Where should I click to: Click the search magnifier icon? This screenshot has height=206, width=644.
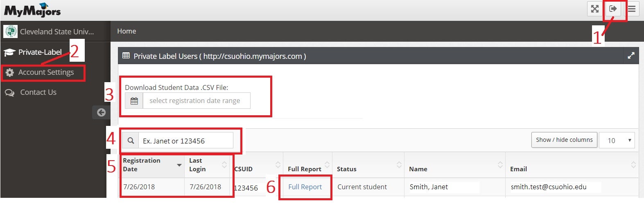coord(131,141)
